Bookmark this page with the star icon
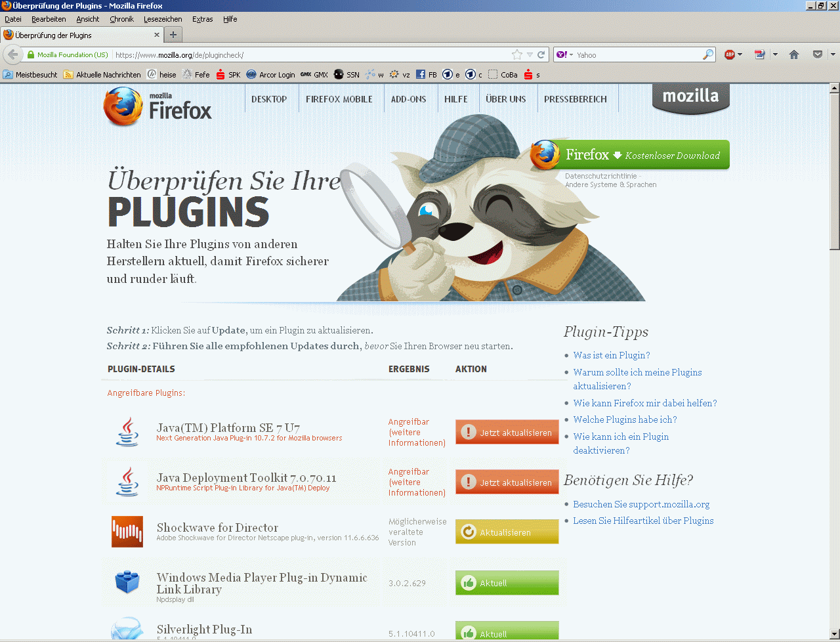The height and width of the screenshot is (642, 840). coord(517,55)
